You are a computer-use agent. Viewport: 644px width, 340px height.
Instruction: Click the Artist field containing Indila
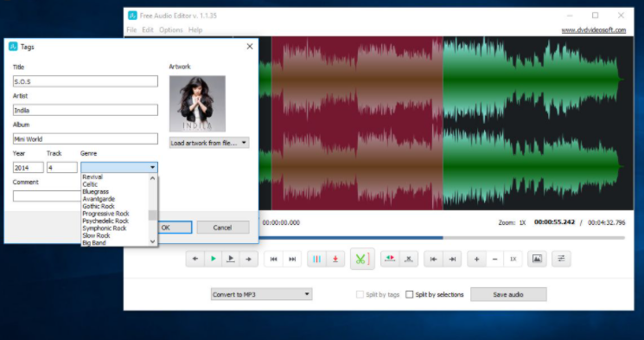[x=85, y=110]
